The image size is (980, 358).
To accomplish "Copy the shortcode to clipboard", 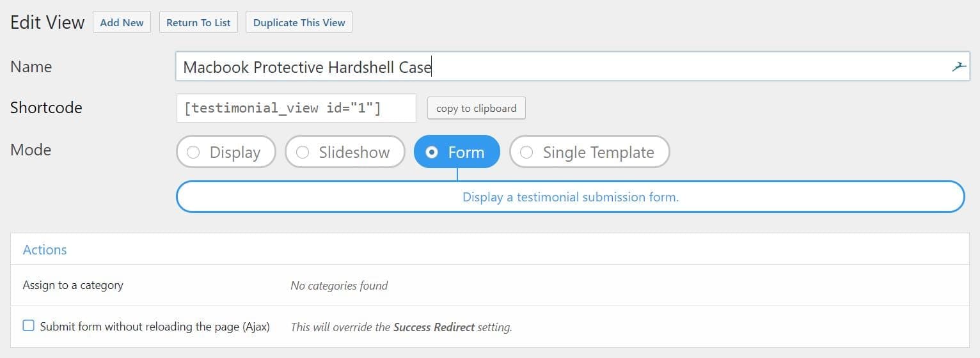I will coord(476,108).
